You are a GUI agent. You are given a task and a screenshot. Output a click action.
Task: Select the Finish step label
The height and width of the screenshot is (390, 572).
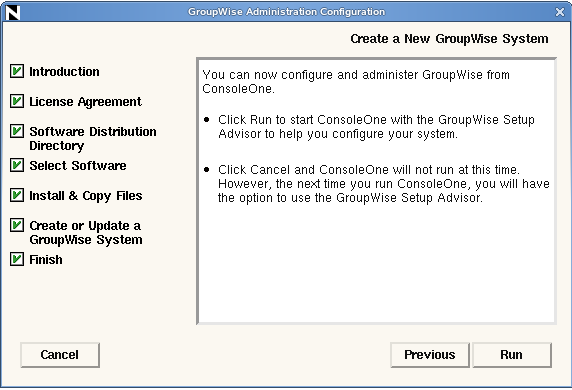46,260
